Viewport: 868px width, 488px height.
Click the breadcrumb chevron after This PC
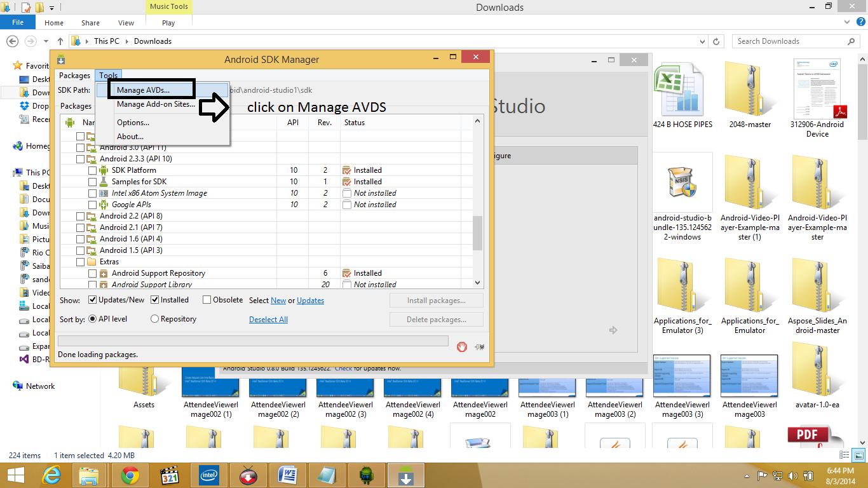point(126,41)
